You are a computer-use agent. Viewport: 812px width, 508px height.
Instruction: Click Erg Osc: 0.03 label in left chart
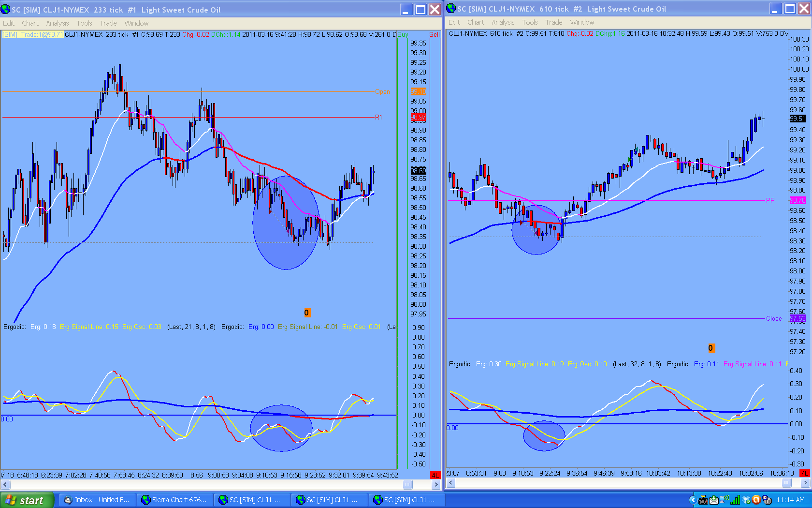(x=142, y=327)
